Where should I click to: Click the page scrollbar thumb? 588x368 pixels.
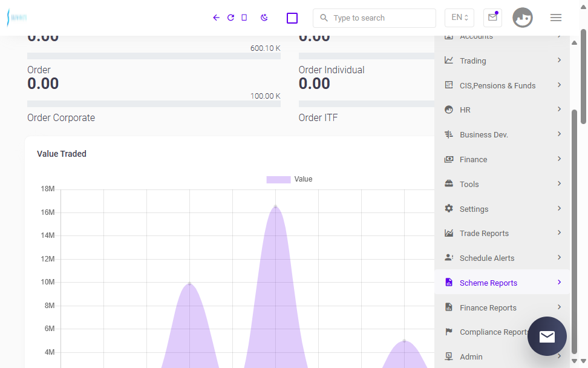[x=583, y=76]
